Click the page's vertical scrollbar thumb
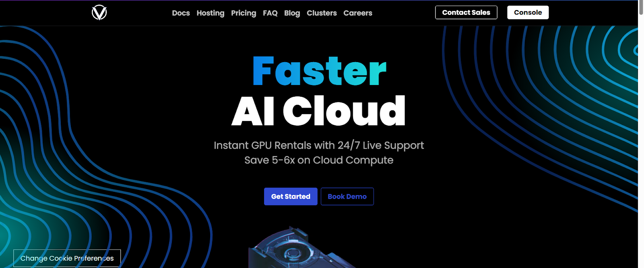Viewport: 644px width, 268px height. click(x=641, y=8)
